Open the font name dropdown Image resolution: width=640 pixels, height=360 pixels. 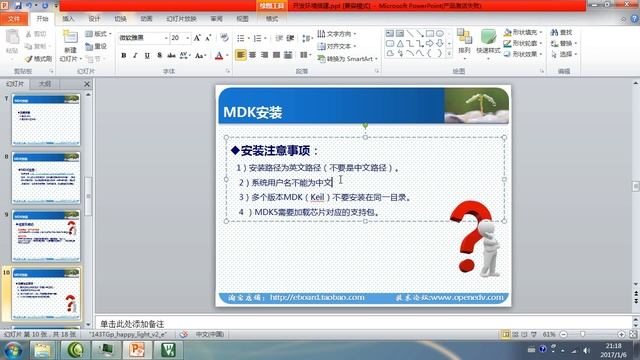pyautogui.click(x=166, y=38)
